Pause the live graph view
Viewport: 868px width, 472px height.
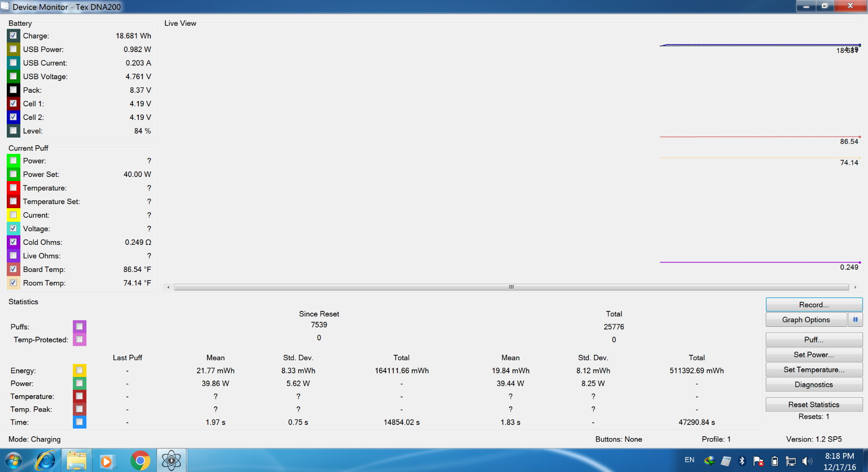[x=855, y=319]
